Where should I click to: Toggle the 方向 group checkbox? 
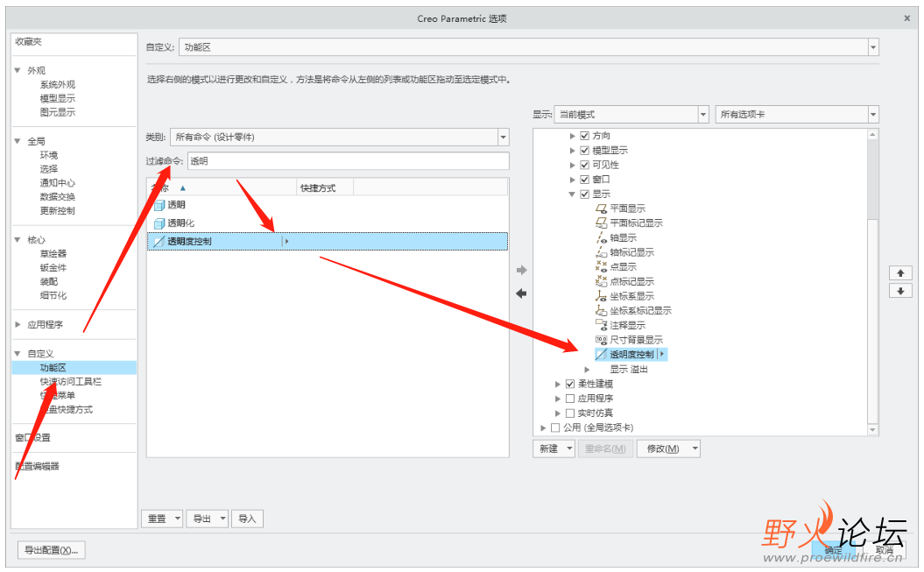pyautogui.click(x=584, y=136)
